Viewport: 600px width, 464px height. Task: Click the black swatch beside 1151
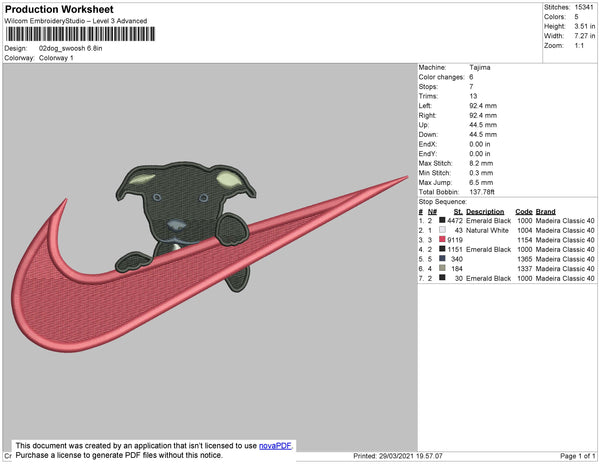(442, 249)
